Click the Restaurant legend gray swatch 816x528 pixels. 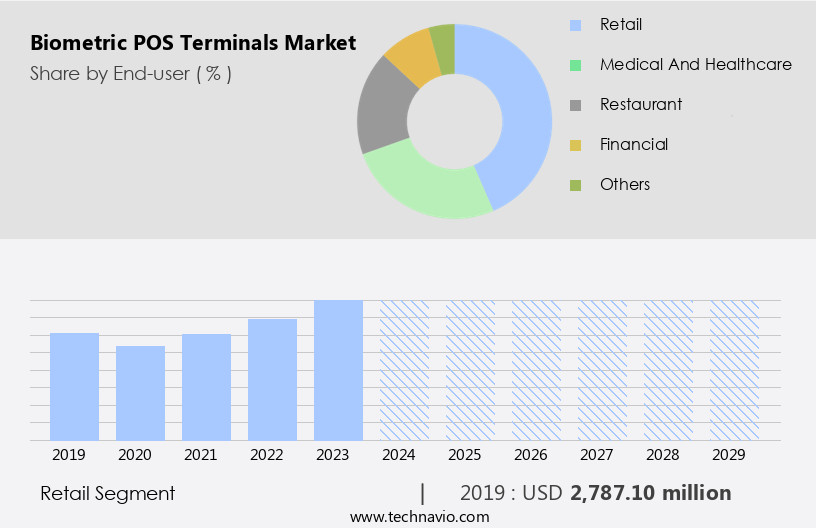(x=575, y=105)
